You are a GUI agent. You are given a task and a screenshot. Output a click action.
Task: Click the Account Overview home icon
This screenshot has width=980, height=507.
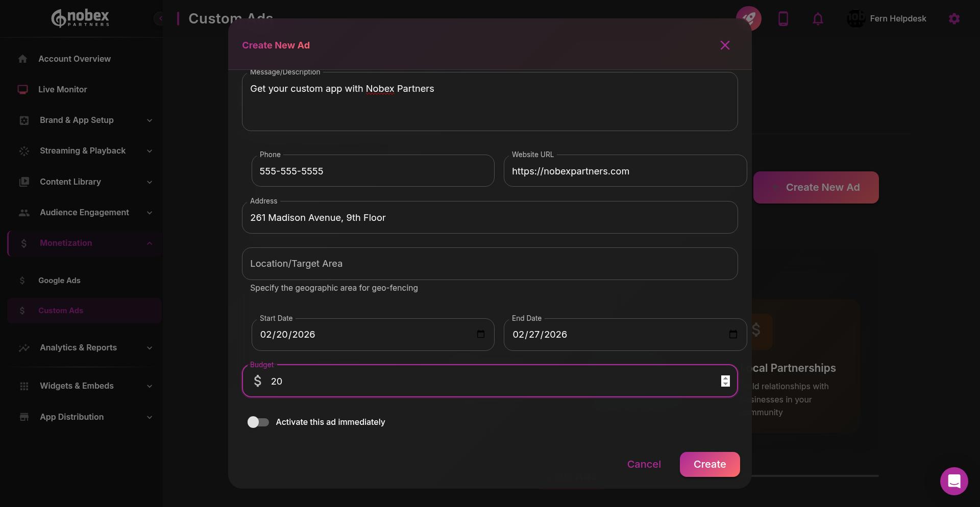(23, 59)
